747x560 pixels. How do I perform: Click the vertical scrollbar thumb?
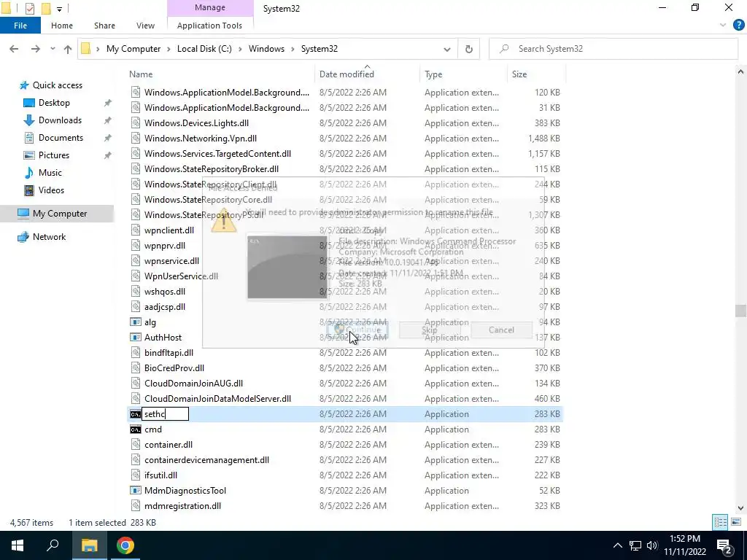[x=740, y=311]
